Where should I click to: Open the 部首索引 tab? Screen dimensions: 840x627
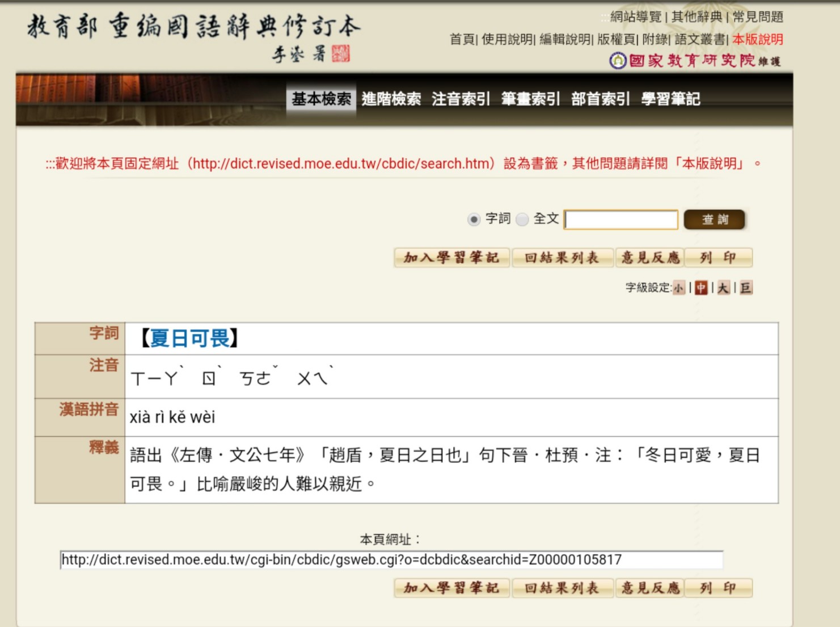point(601,99)
